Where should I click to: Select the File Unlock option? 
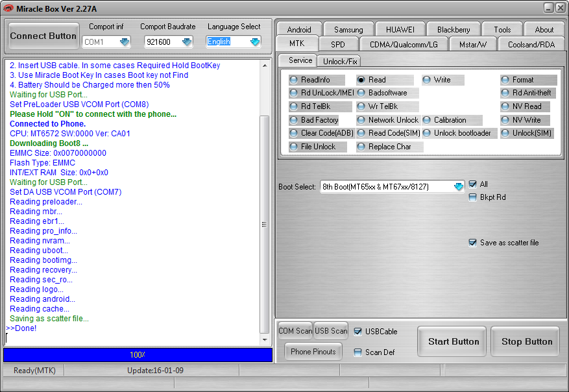317,147
